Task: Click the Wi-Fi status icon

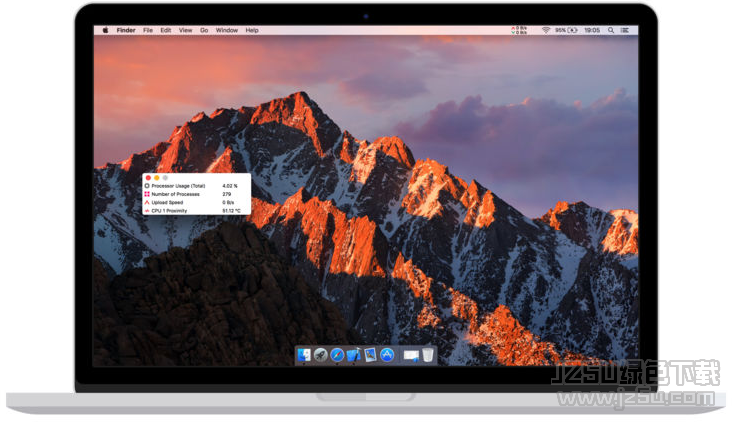Action: click(546, 30)
